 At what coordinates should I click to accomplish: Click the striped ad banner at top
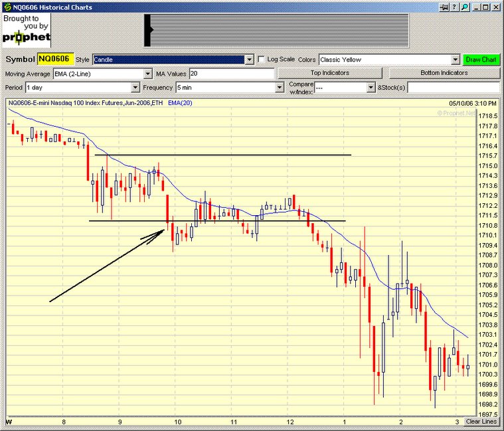(276, 30)
